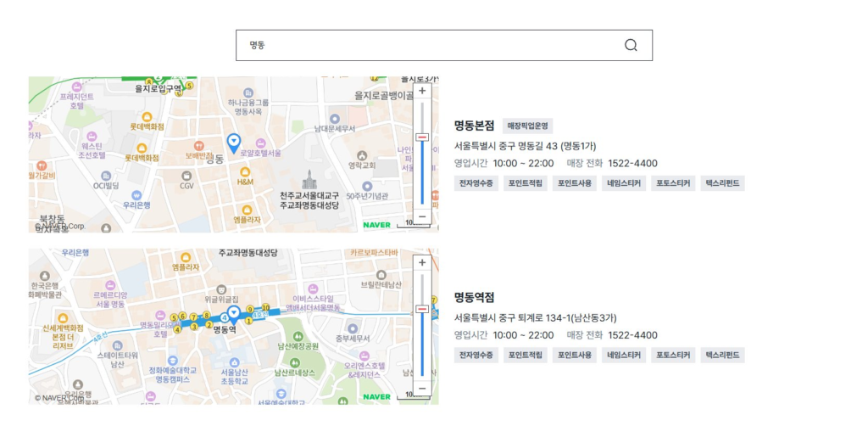Click the 명동대성당 cathedral icon on upper map
The height and width of the screenshot is (426, 868).
click(x=309, y=180)
